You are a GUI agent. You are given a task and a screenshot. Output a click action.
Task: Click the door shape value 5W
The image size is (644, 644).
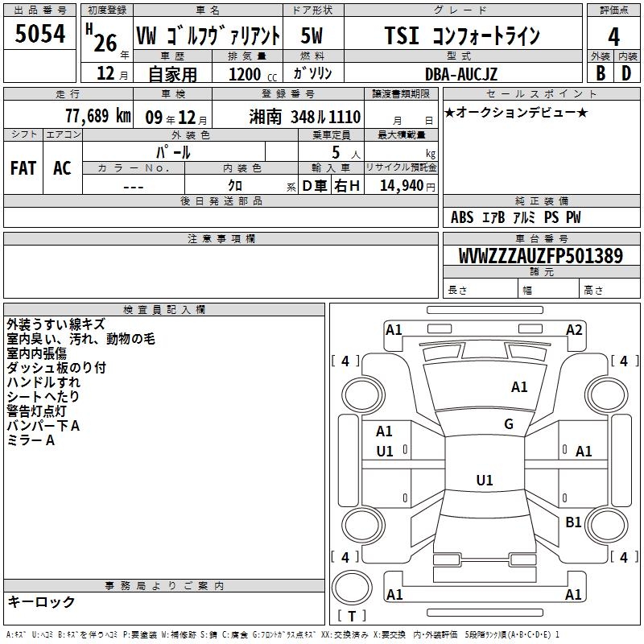click(312, 35)
